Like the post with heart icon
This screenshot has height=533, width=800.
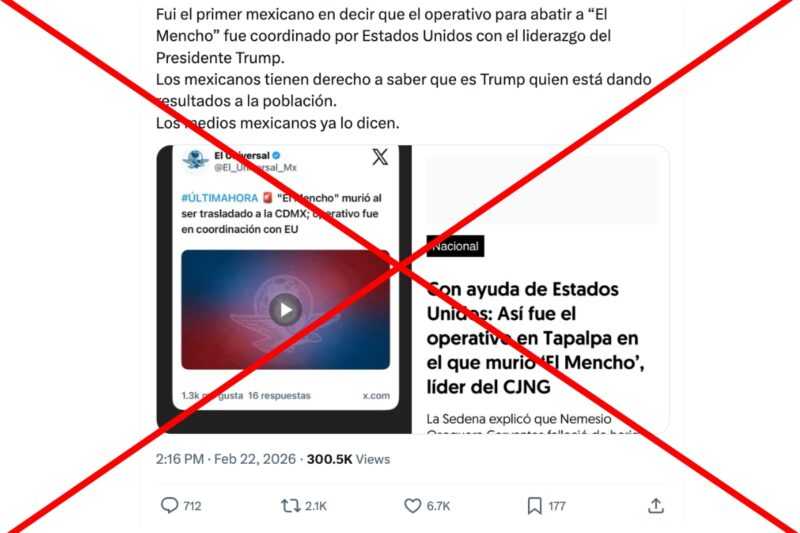pos(412,505)
